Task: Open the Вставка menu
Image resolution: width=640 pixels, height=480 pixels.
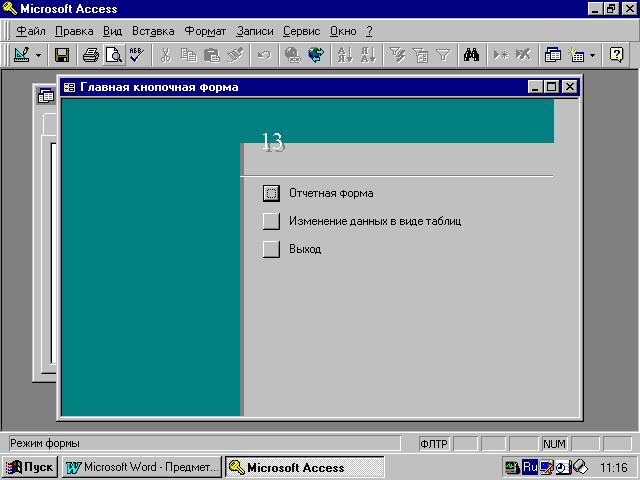Action: (153, 31)
